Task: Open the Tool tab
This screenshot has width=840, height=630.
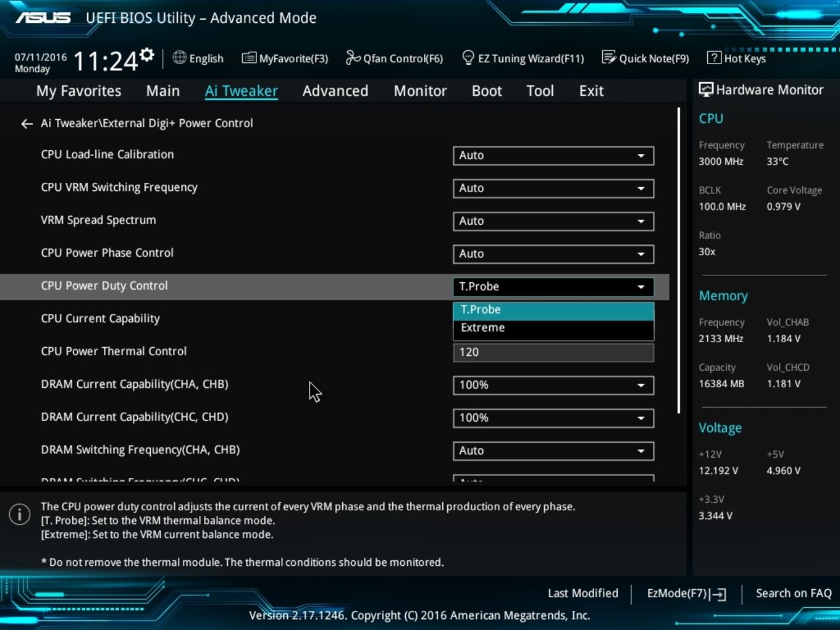Action: [540, 91]
